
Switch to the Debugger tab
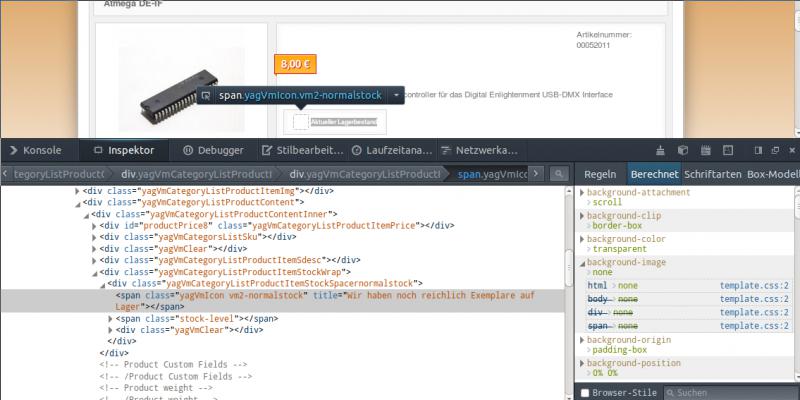[212, 150]
